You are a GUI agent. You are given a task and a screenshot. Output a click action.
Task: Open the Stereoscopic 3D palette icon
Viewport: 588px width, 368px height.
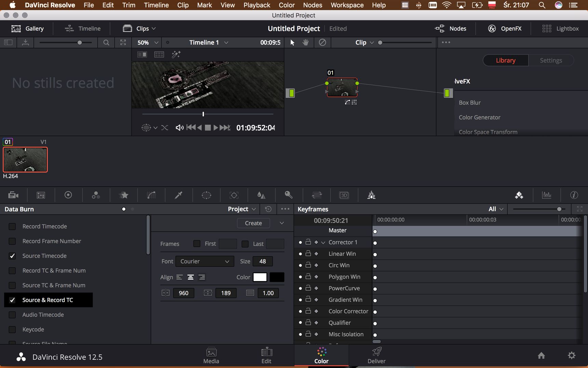click(344, 195)
